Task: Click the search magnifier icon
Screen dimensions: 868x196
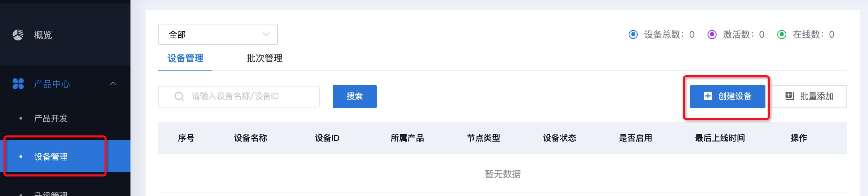Action: pos(179,97)
